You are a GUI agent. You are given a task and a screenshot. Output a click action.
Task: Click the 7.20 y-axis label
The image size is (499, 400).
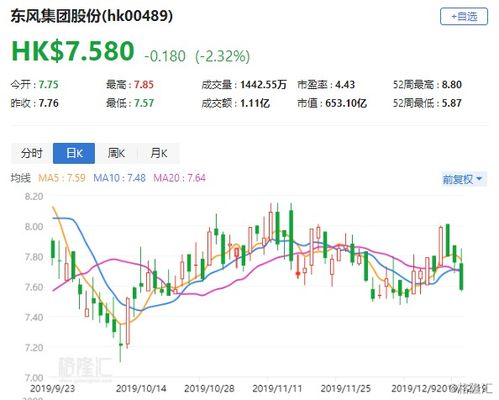tap(34, 348)
